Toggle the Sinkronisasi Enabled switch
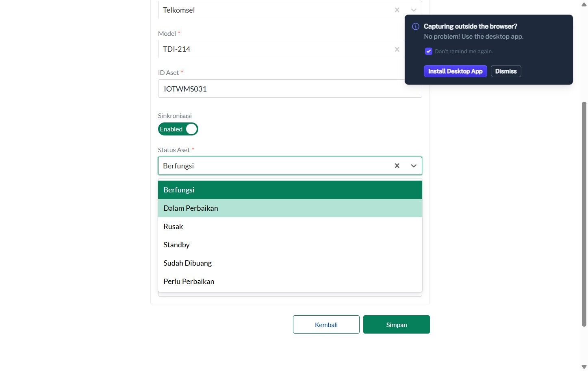Image resolution: width=588 pixels, height=371 pixels. click(x=178, y=129)
